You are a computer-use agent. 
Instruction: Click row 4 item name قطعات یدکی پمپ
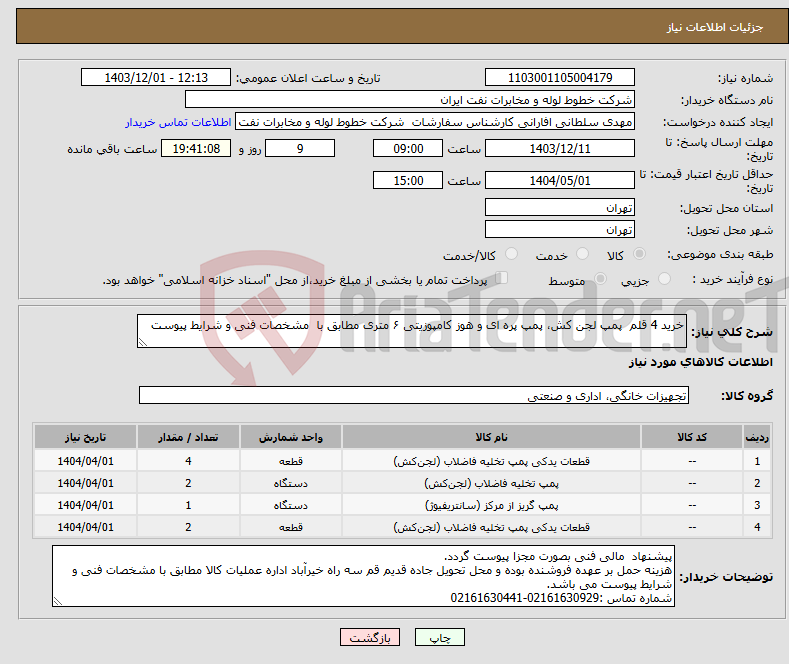point(491,527)
